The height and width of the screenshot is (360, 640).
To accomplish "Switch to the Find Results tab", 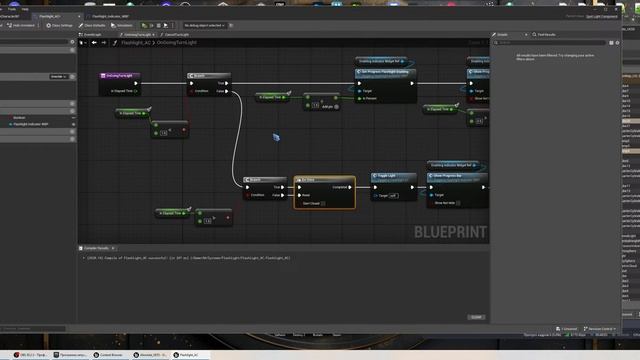I will (x=544, y=35).
